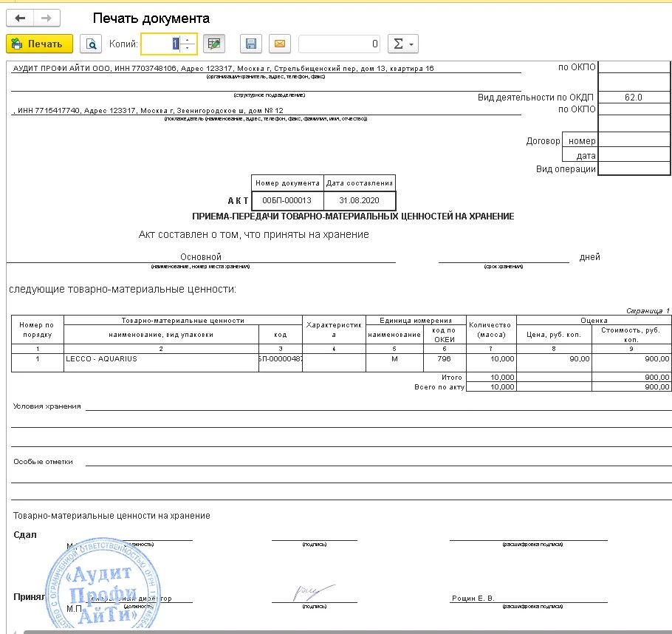Click the Итого row label
The height and width of the screenshot is (634, 672).
(x=452, y=378)
